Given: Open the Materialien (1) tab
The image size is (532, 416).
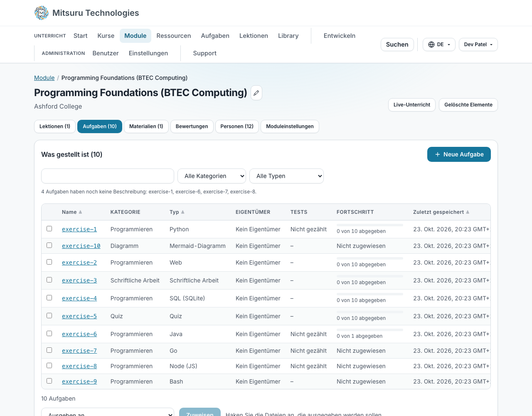Looking at the screenshot, I should tap(146, 126).
